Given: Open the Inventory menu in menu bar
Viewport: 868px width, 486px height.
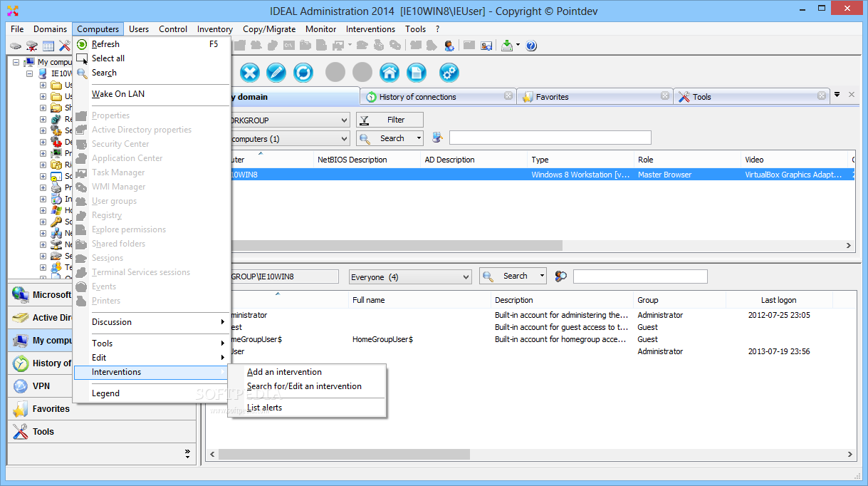Looking at the screenshot, I should coord(215,29).
